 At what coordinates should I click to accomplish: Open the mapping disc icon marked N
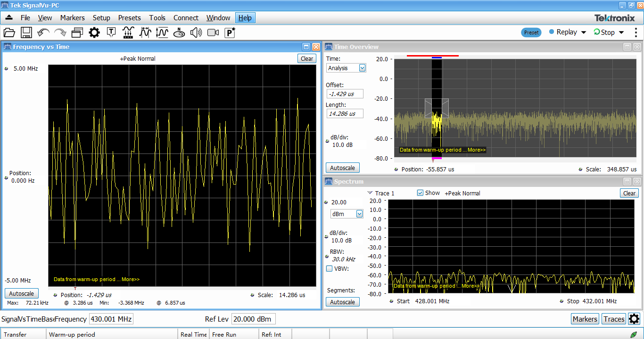tap(179, 32)
